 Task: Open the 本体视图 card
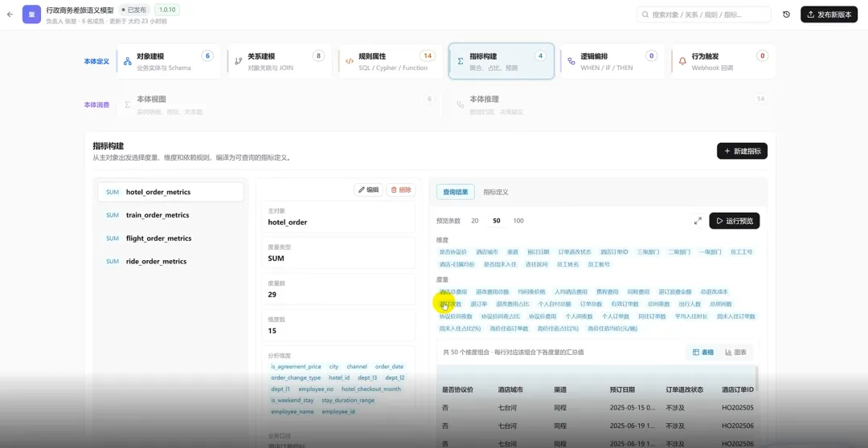pyautogui.click(x=279, y=104)
